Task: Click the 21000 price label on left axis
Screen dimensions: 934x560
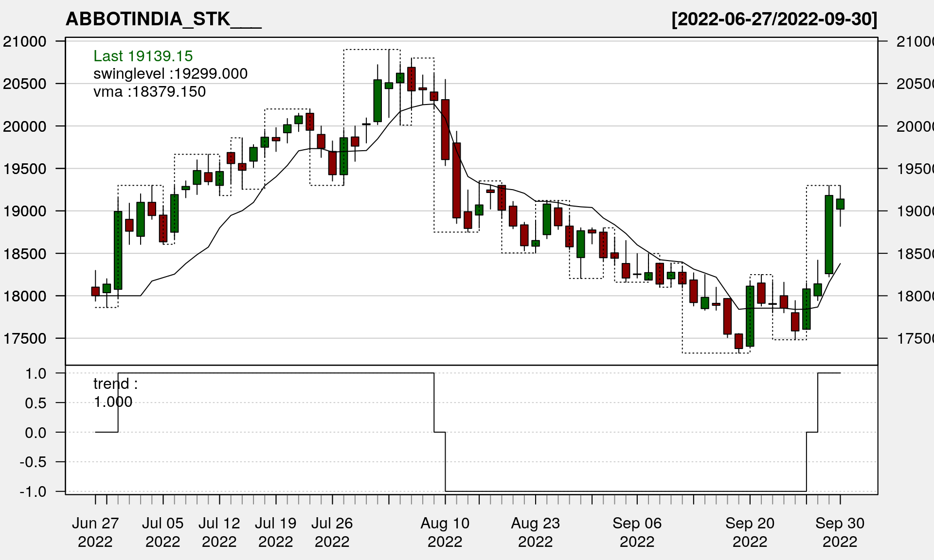Action: 25,42
